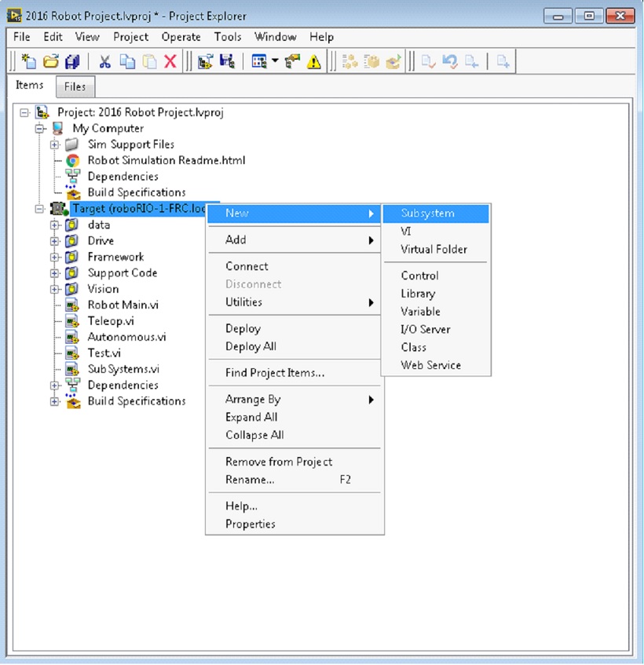Click the Cut scissors icon

click(104, 62)
